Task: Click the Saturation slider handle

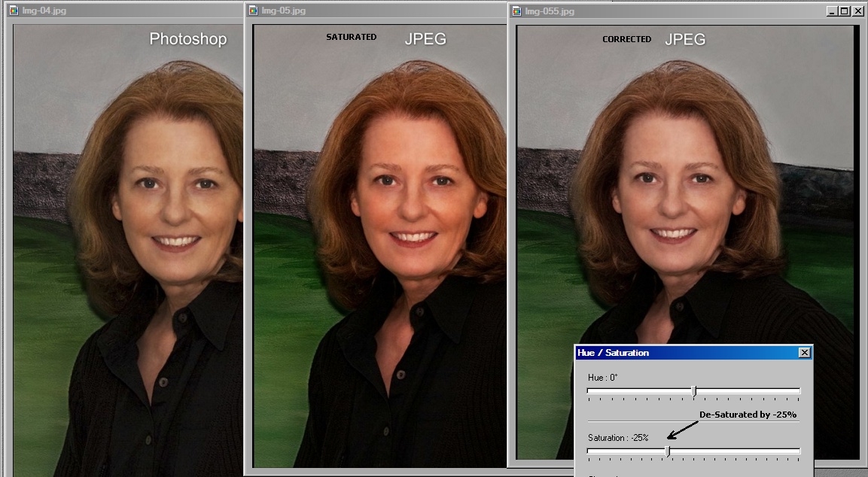Action: coord(668,451)
